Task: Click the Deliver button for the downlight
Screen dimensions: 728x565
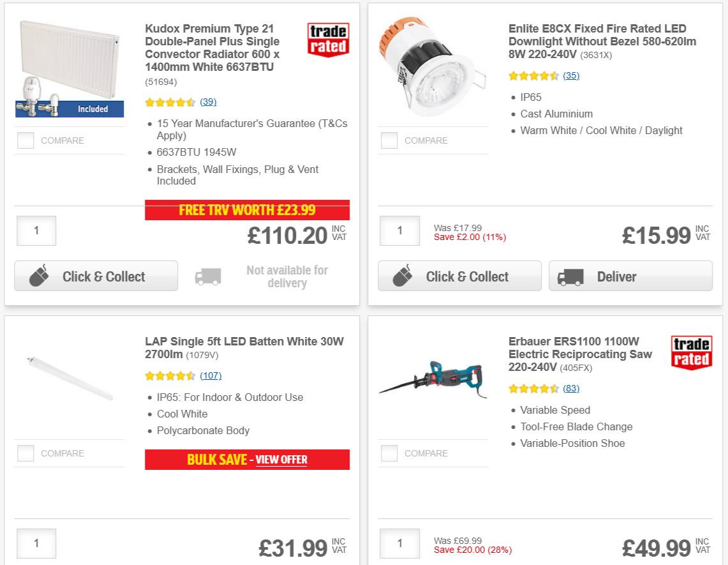Action: click(630, 276)
